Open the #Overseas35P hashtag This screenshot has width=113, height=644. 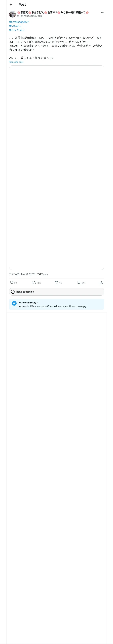pyautogui.click(x=19, y=22)
